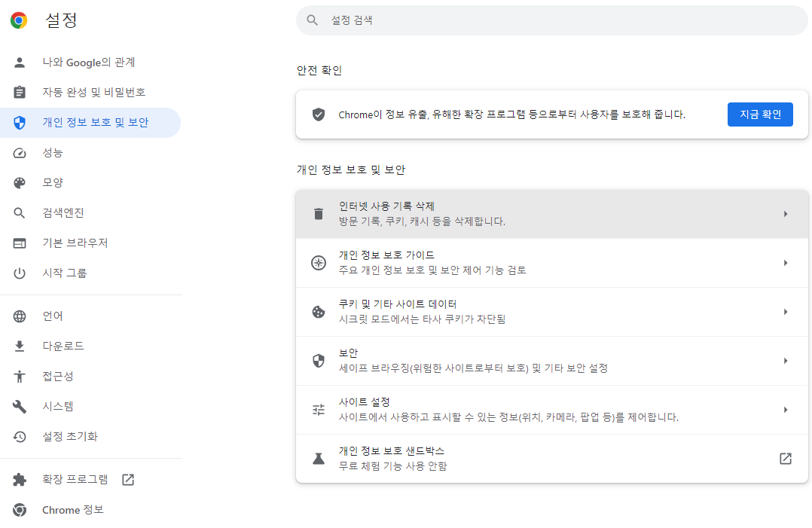Open 설정 초기화 section
Image resolution: width=812 pixels, height=528 pixels.
(x=90, y=436)
